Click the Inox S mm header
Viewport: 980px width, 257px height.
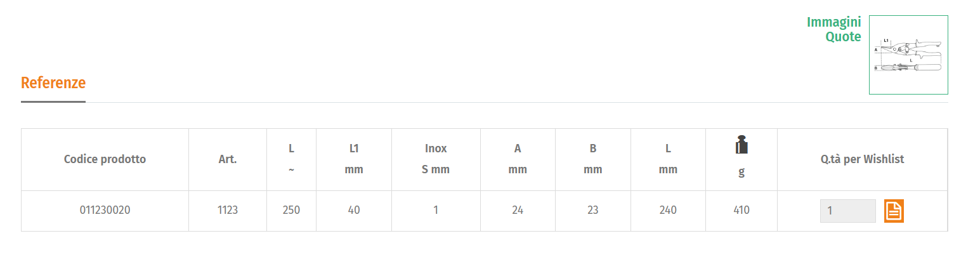pos(436,159)
